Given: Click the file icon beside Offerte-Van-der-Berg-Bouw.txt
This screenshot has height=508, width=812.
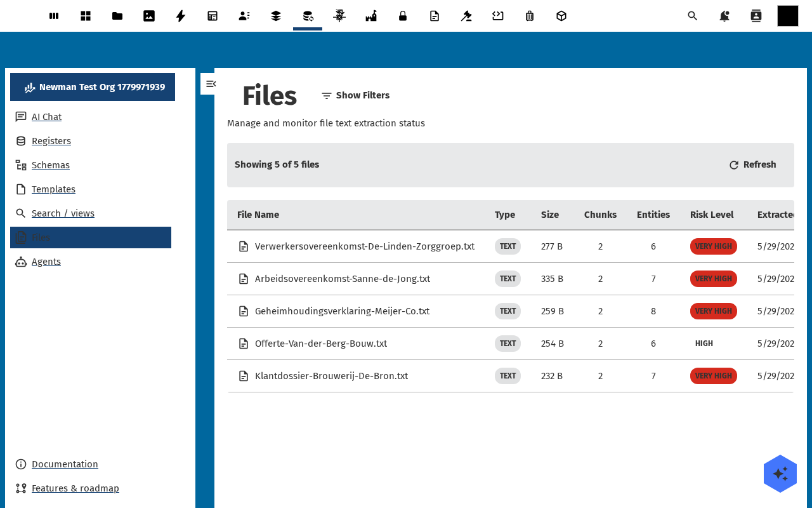Looking at the screenshot, I should (x=244, y=344).
